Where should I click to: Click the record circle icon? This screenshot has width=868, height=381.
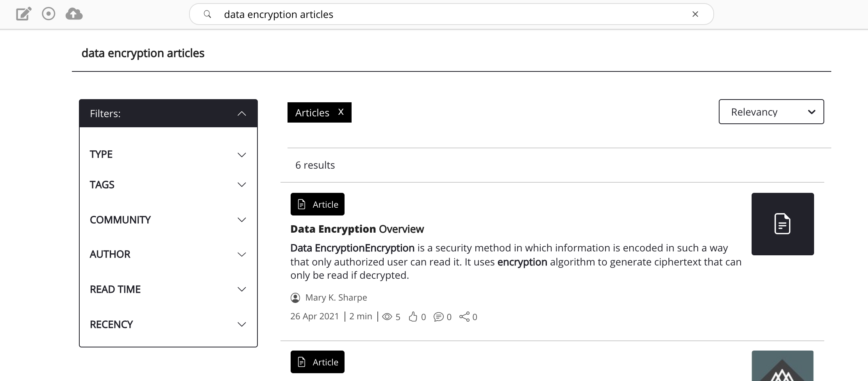(x=48, y=14)
